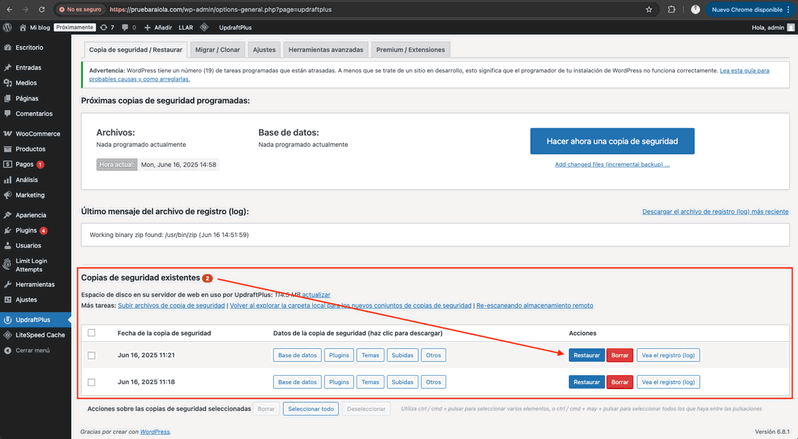This screenshot has width=798, height=439.
Task: Click Descargar el archivo de registro link
Action: [715, 211]
